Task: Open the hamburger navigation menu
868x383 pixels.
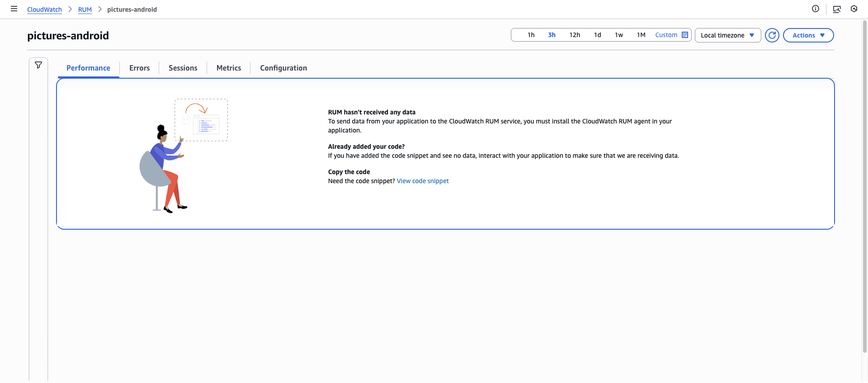Action: coord(14,9)
